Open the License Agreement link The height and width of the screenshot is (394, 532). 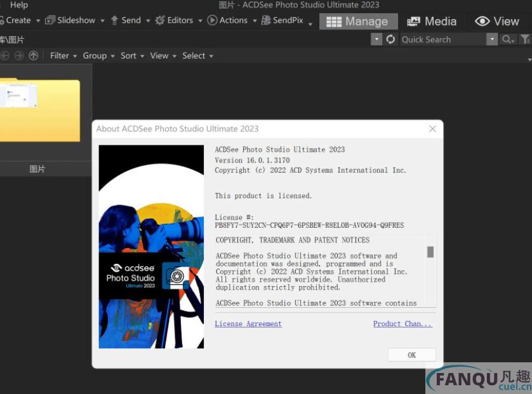(x=248, y=324)
